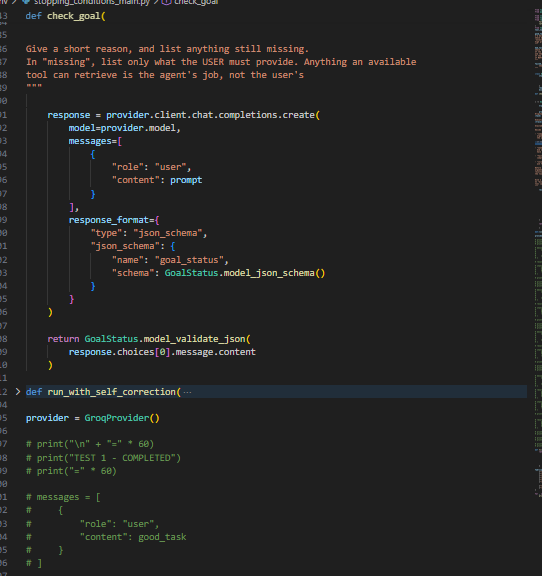This screenshot has height=576, width=542.
Task: Click 'good_task' in the commented content line
Action: click(x=162, y=537)
